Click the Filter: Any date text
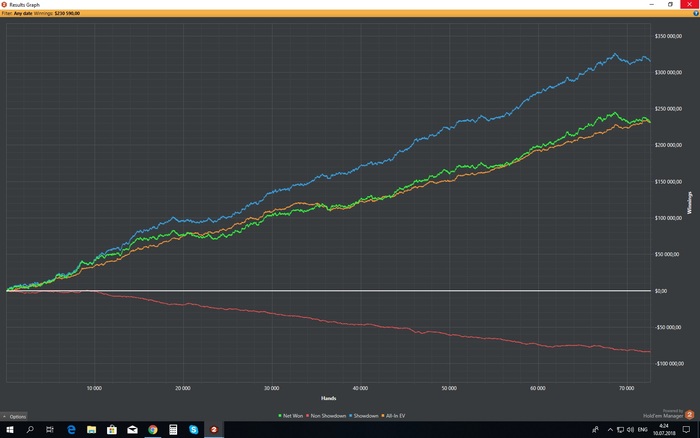 coord(17,13)
